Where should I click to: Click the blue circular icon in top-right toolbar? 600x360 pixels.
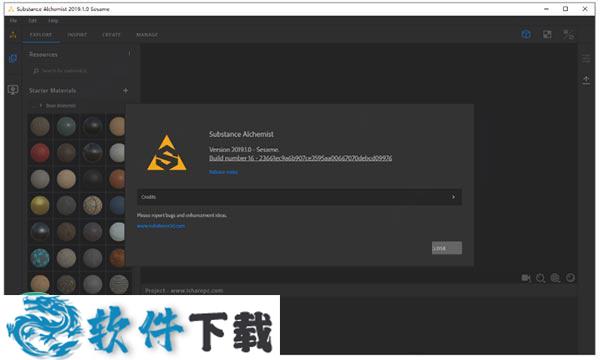coord(526,34)
